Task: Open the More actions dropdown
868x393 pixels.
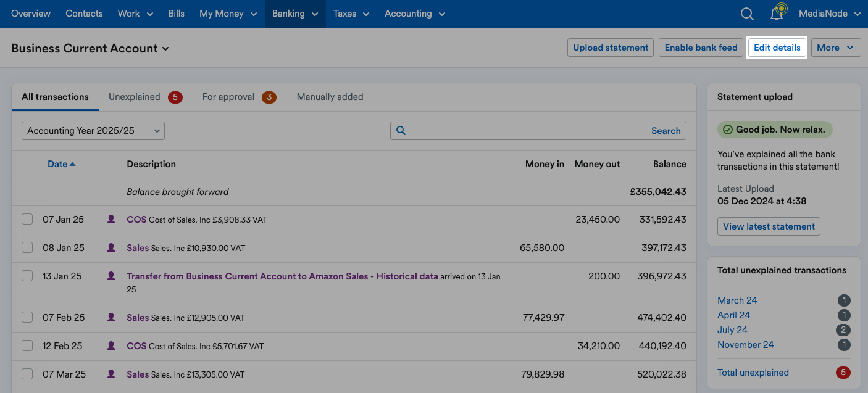Action: [836, 48]
